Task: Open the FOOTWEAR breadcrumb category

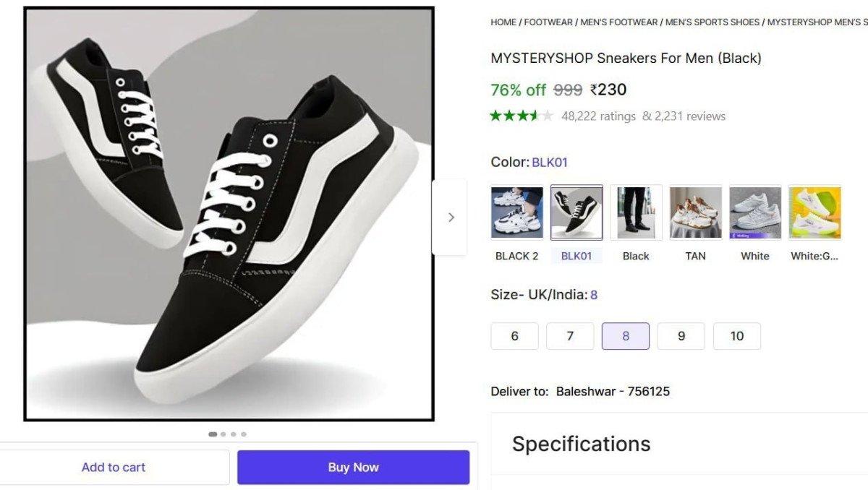Action: [548, 22]
